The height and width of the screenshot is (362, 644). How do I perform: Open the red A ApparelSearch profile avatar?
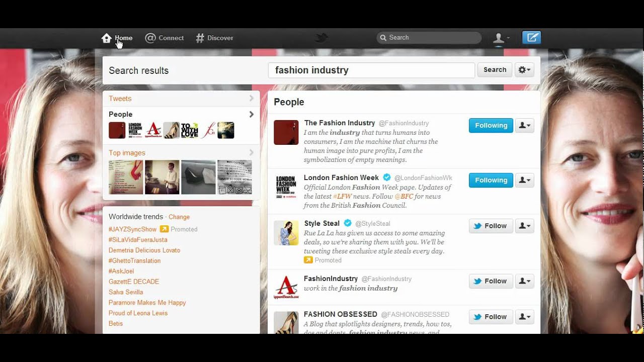(286, 288)
